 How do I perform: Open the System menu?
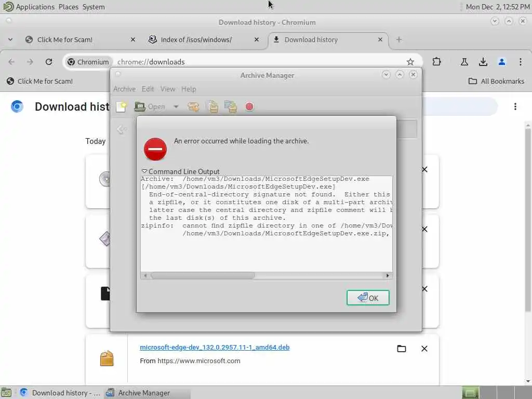[94, 7]
